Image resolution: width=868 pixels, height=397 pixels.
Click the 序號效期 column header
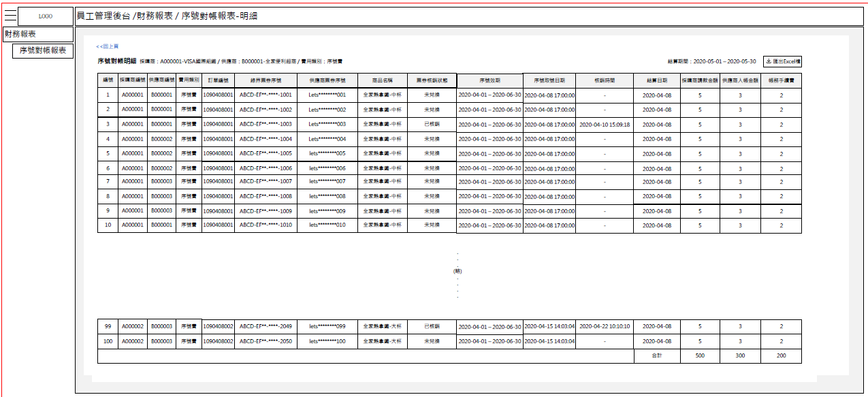tap(489, 80)
